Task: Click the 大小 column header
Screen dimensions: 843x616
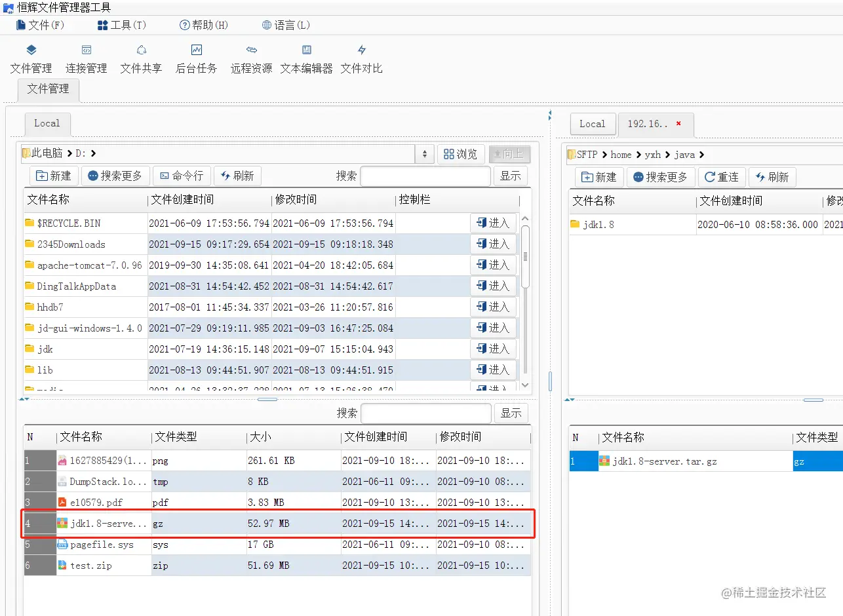Action: pos(294,437)
